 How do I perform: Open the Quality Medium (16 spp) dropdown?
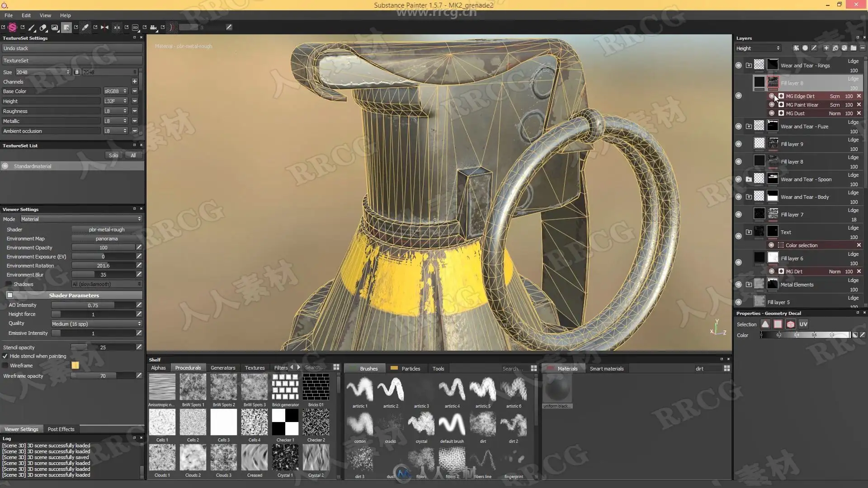96,324
